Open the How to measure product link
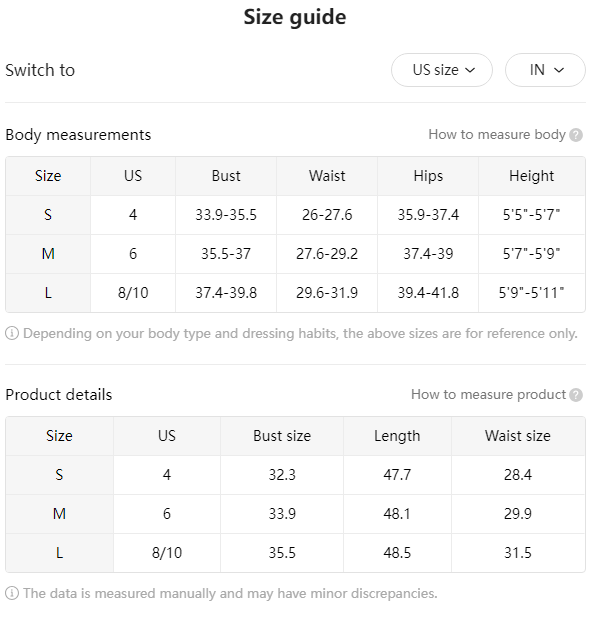The image size is (597, 629). [x=488, y=395]
